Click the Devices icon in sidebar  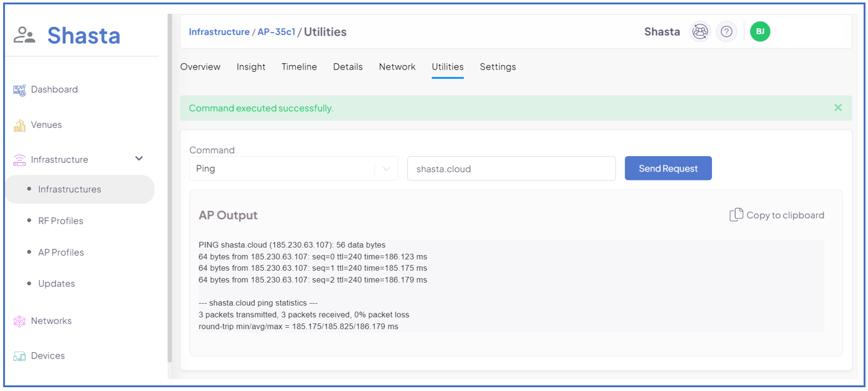pos(19,356)
